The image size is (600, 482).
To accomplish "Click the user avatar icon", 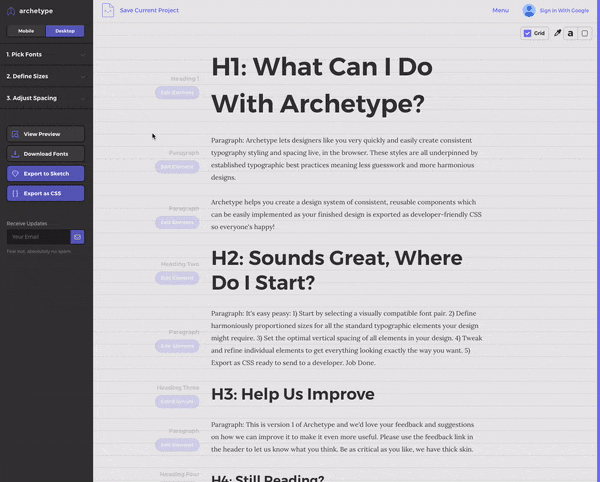I will click(x=529, y=10).
